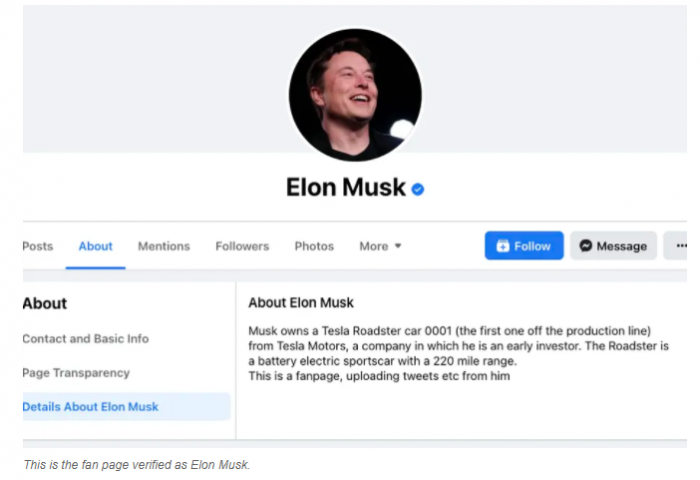Click the Message button
Image resolution: width=700 pixels, height=480 pixels.
point(613,246)
